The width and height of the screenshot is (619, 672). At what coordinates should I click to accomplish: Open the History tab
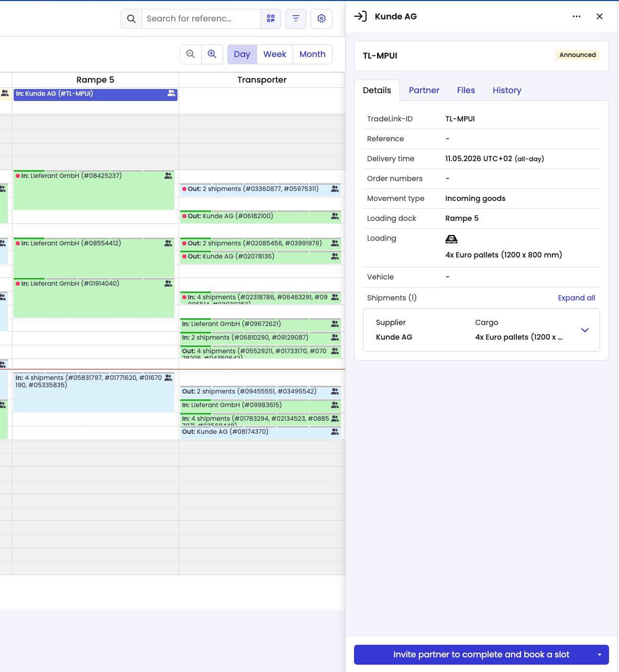click(x=507, y=90)
